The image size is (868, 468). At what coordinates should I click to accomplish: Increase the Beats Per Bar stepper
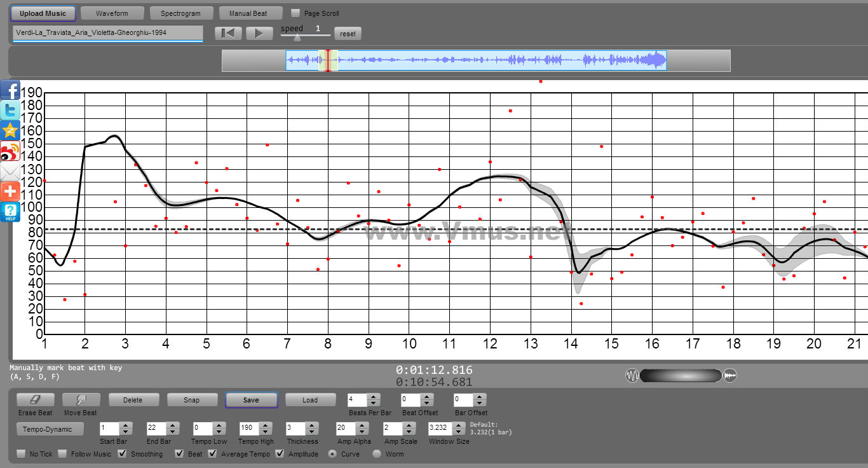tap(374, 397)
